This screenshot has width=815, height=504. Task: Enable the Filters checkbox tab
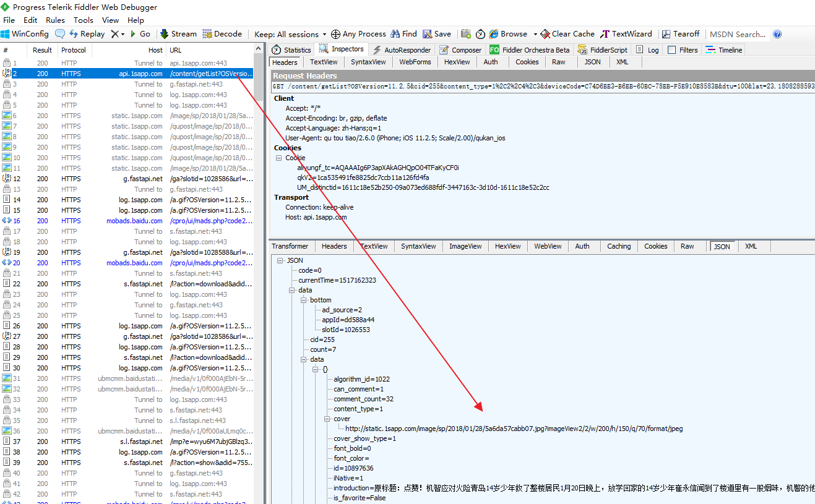672,50
